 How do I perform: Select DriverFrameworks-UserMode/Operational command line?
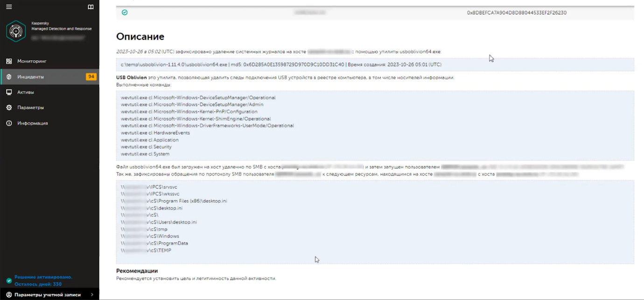tap(207, 126)
